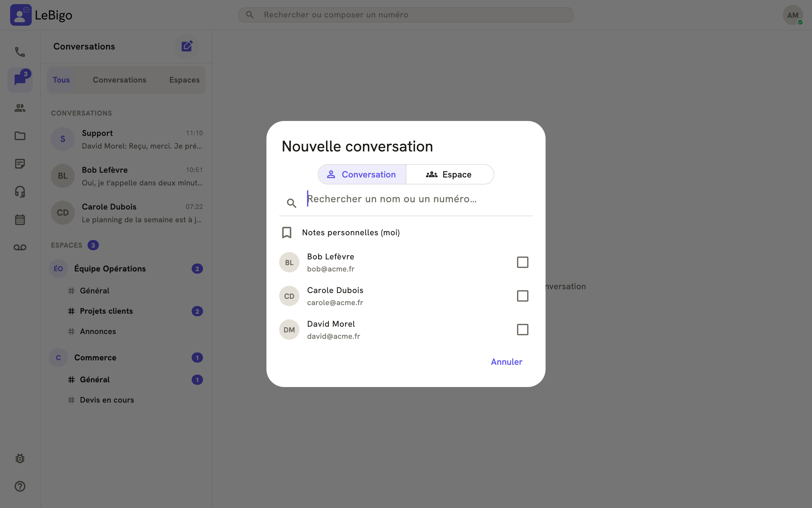Select Notes personnelles (moi)
The image size is (812, 508).
[x=406, y=232]
